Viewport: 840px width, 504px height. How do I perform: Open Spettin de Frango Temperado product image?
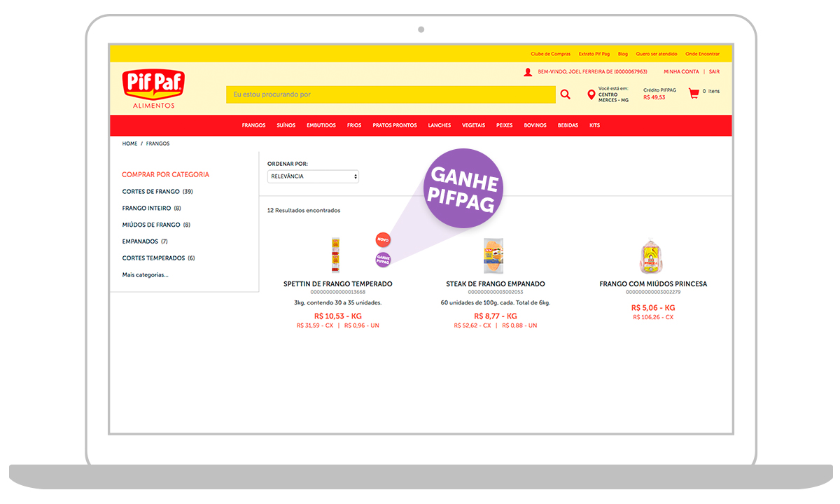(336, 255)
